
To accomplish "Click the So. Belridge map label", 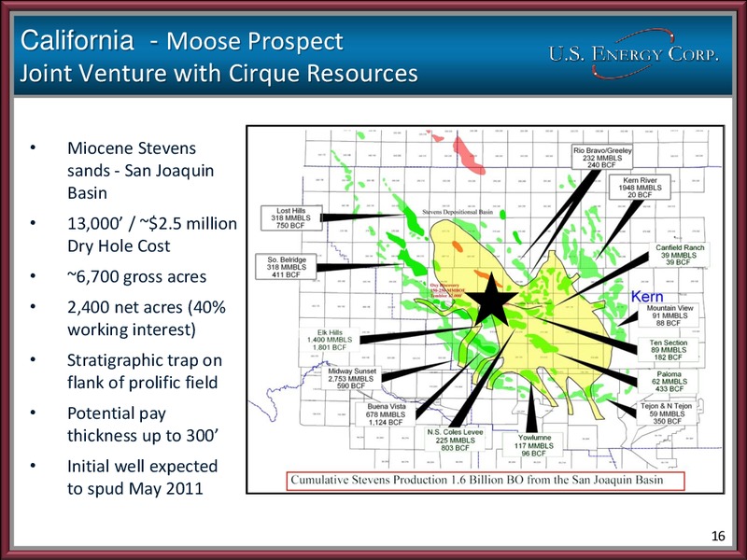I will (286, 267).
